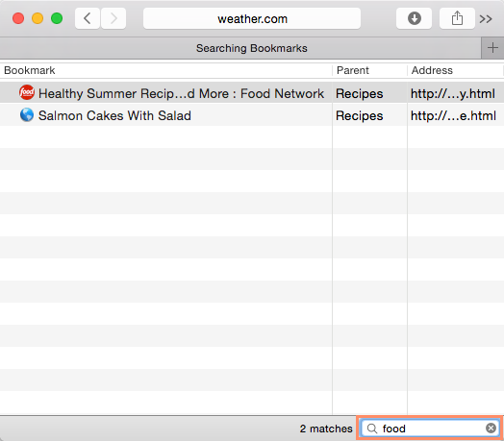Image resolution: width=504 pixels, height=441 pixels.
Task: Click the magnifying glass search icon
Action: click(372, 429)
